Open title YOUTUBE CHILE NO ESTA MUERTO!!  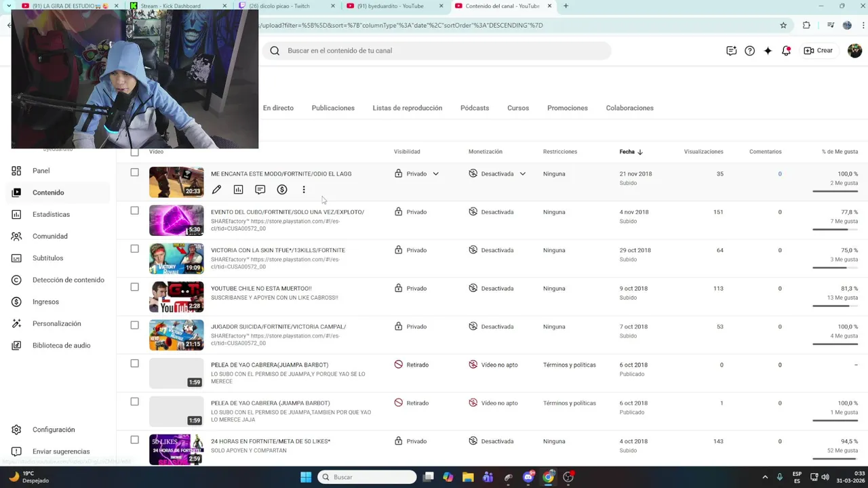tap(261, 289)
